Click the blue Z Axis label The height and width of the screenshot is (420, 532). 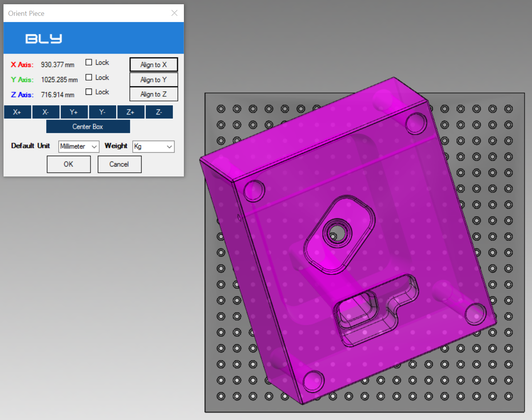pyautogui.click(x=22, y=95)
